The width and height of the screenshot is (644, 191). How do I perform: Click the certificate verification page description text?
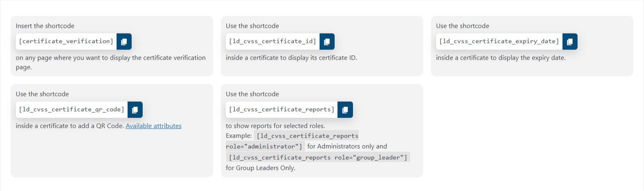(111, 62)
